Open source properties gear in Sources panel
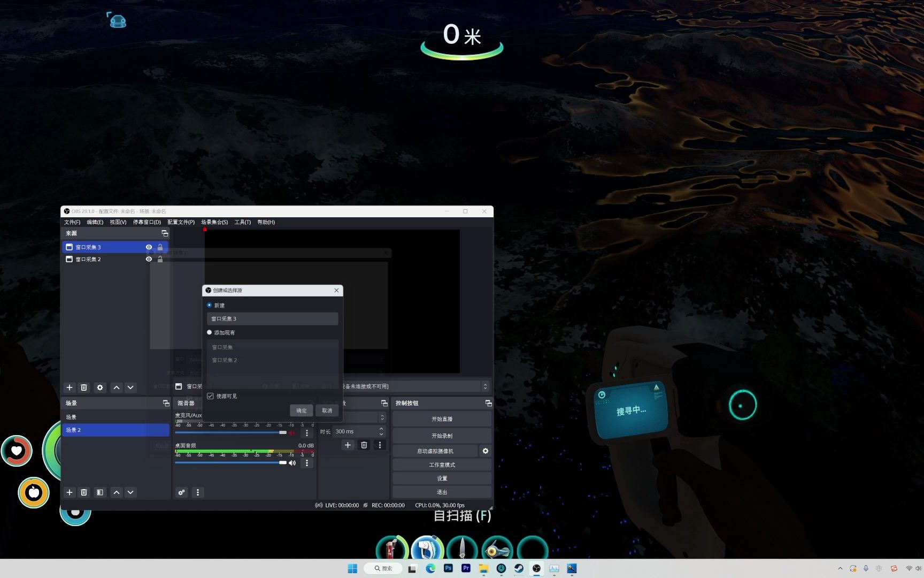The height and width of the screenshot is (578, 924). click(x=100, y=387)
